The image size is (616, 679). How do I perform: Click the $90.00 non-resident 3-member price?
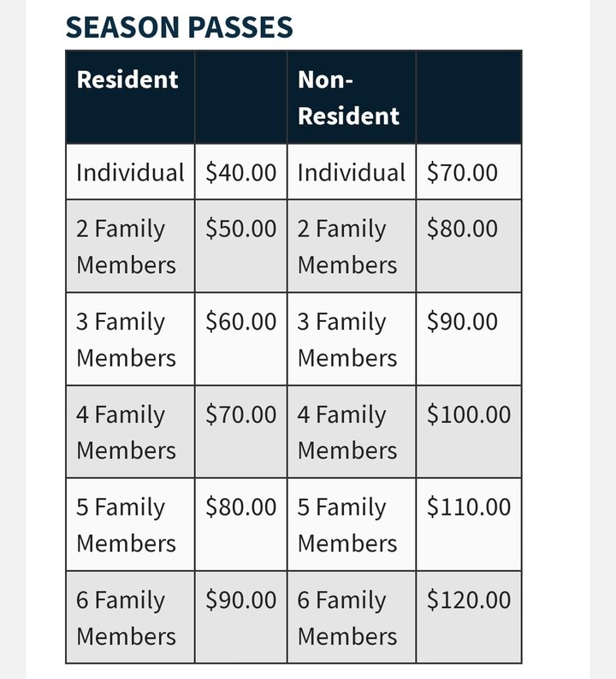[x=462, y=322]
